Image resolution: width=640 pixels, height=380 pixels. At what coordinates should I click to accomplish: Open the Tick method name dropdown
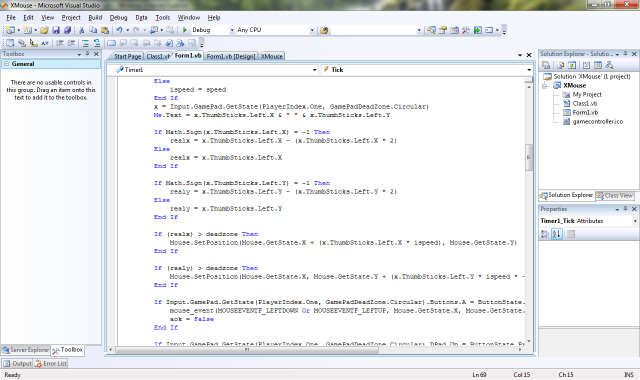coord(529,70)
